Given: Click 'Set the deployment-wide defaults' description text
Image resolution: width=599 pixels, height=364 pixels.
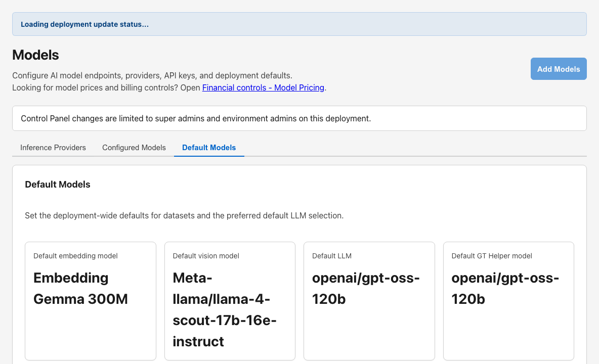Looking at the screenshot, I should point(184,215).
